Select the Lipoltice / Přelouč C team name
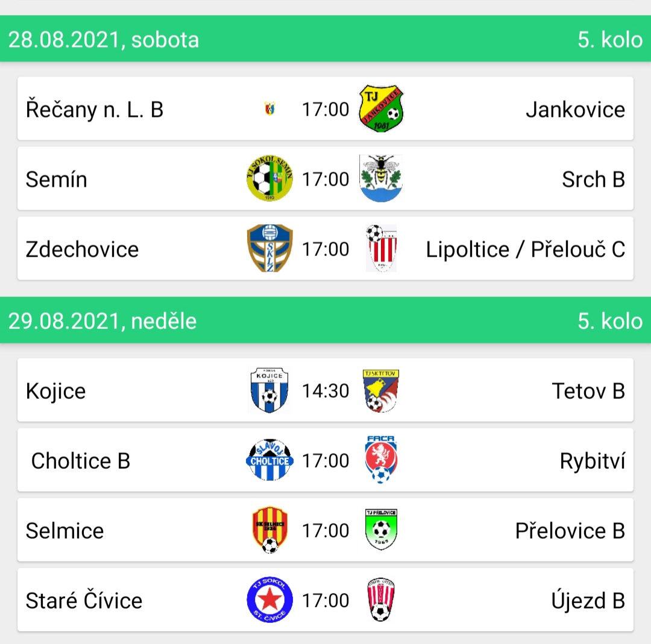Image resolution: width=651 pixels, height=644 pixels. tap(525, 249)
